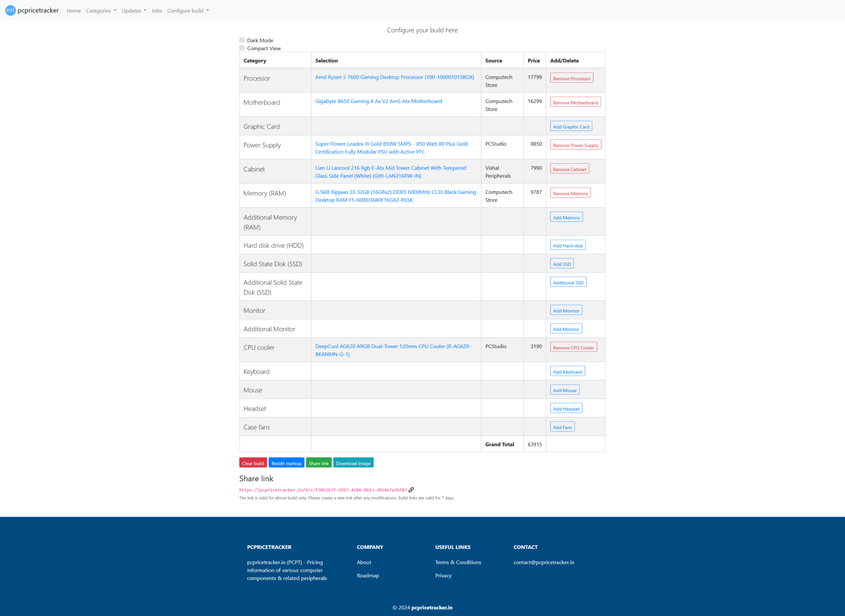Screen dimensions: 845x616
Task: Open the Roadmap footer link
Action: 368,575
